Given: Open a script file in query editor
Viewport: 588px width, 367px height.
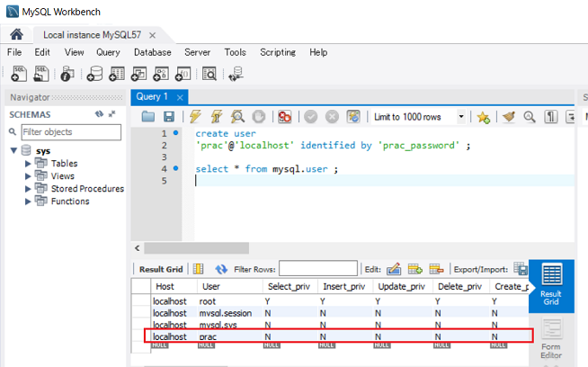Looking at the screenshot, I should tap(148, 117).
